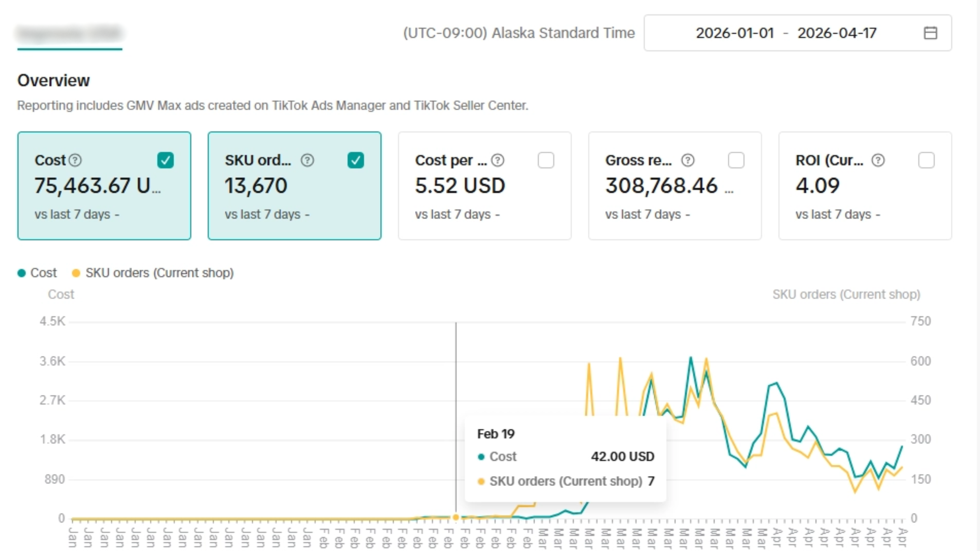Click the help icon next to Cost per order

(x=498, y=160)
